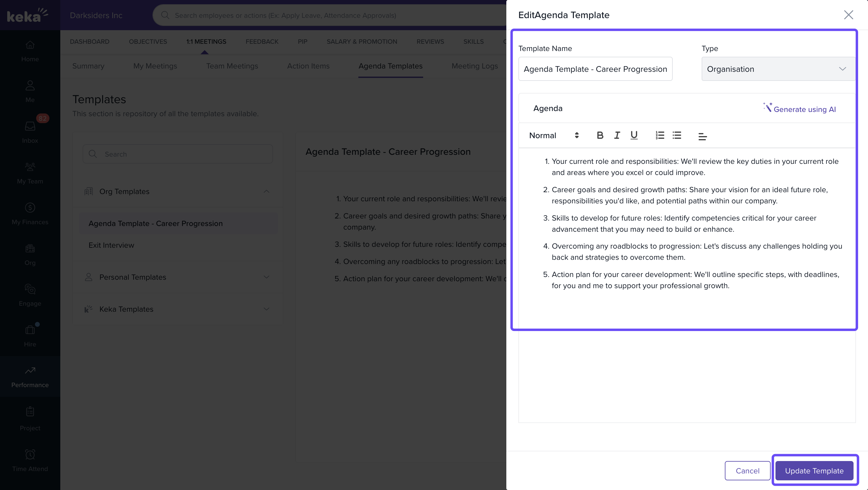
Task: Expand the Keka Templates section
Action: click(x=266, y=309)
